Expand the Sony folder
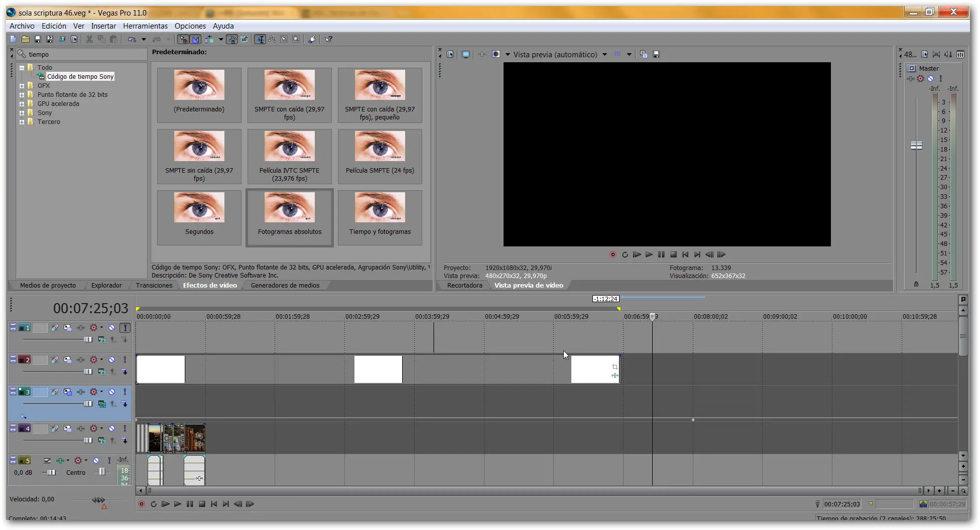This screenshot has width=980, height=530. [x=22, y=113]
